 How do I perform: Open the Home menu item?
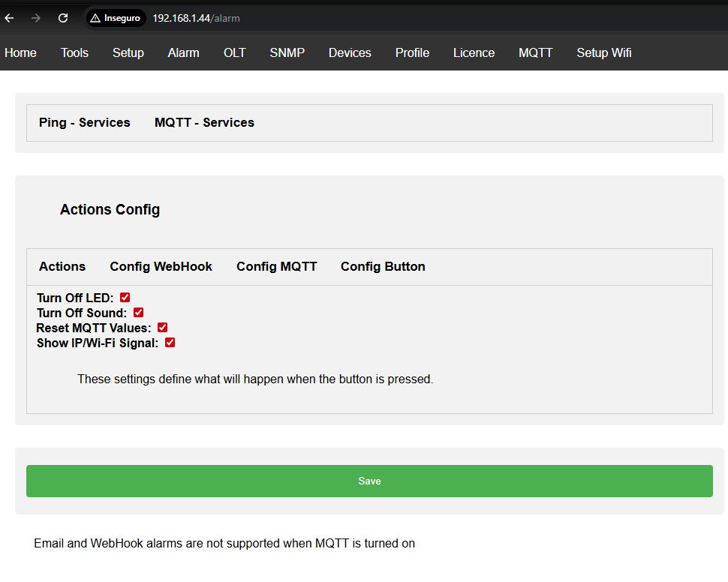20,53
